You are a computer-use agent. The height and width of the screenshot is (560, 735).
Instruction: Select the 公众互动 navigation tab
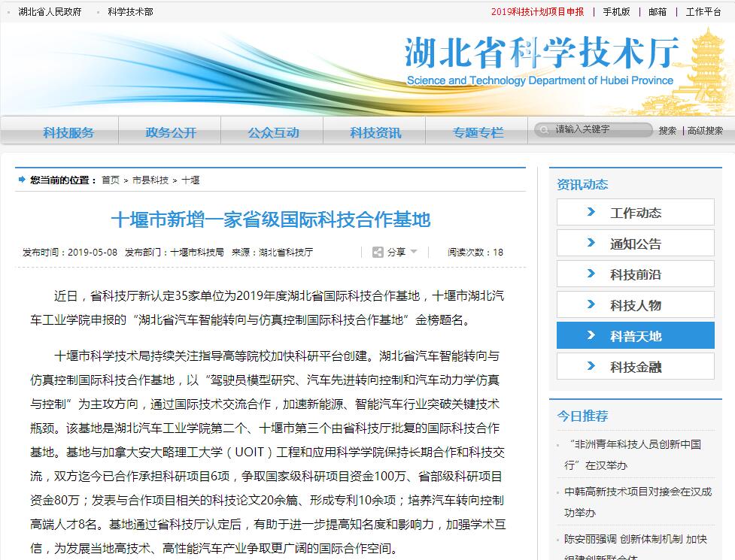pyautogui.click(x=273, y=132)
